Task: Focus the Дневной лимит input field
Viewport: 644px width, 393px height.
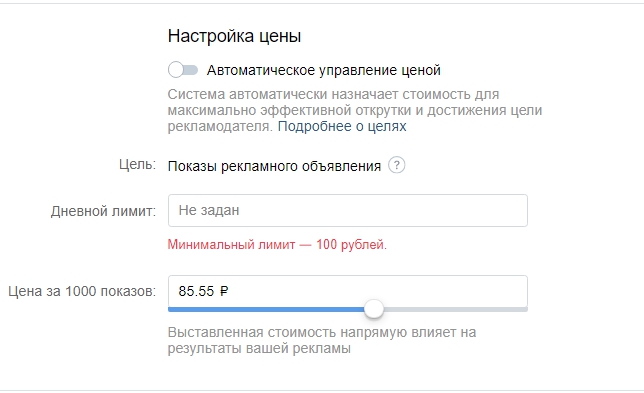Action: [347, 210]
